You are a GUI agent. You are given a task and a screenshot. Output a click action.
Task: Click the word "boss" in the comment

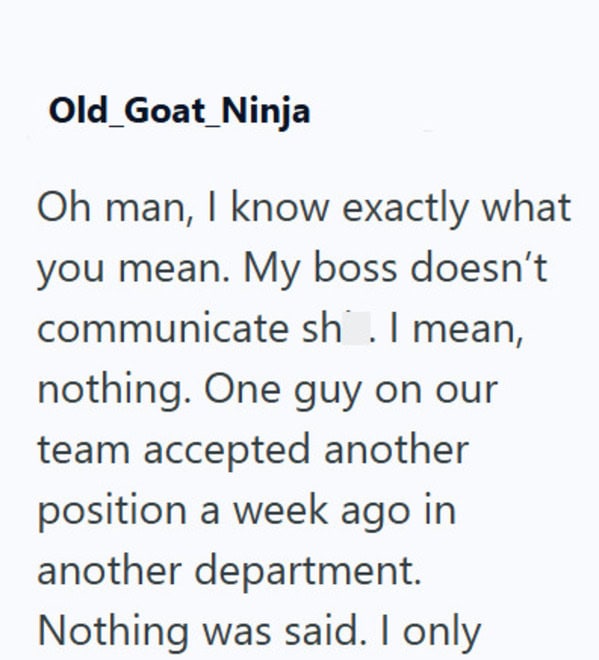pos(355,268)
